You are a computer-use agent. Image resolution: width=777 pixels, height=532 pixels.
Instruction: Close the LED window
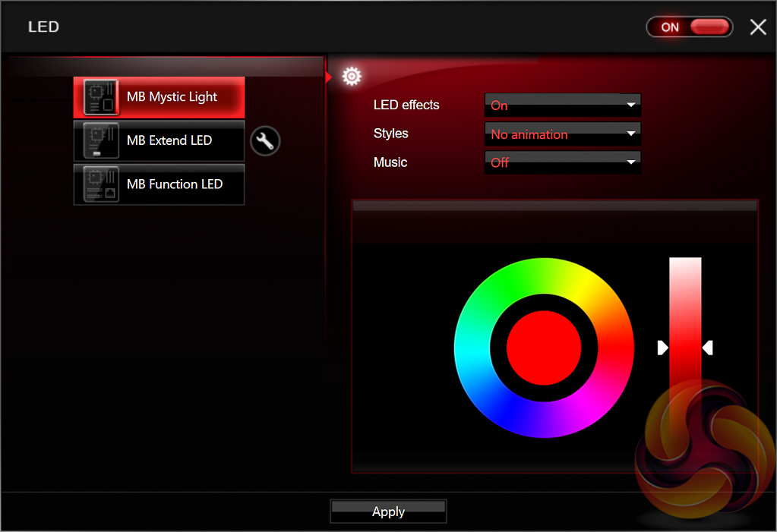point(758,27)
